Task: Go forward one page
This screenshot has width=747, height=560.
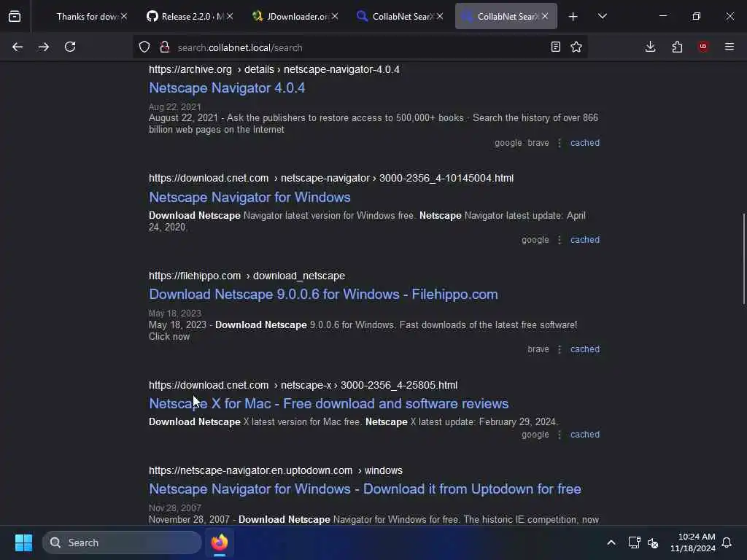Action: tap(43, 47)
